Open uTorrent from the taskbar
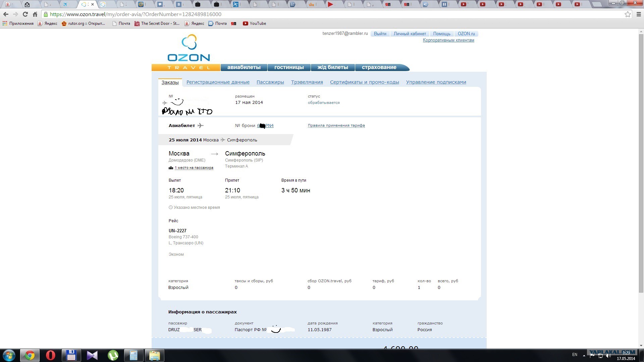Image resolution: width=644 pixels, height=362 pixels. pyautogui.click(x=113, y=355)
